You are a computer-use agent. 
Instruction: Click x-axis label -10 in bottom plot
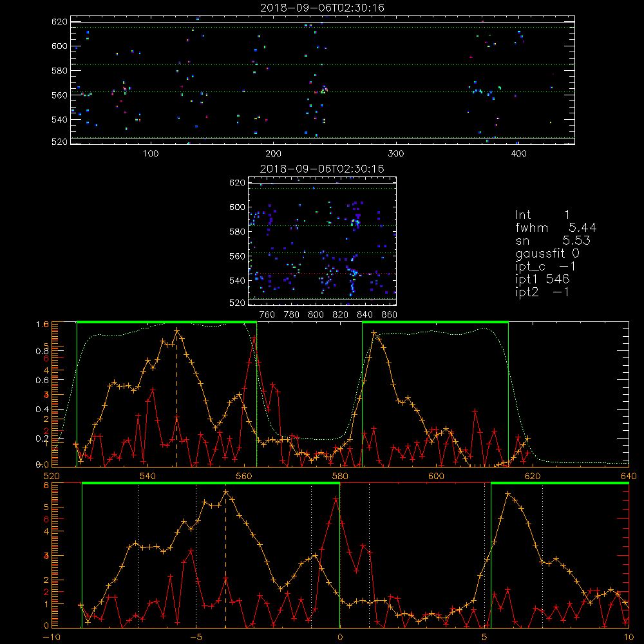(52, 637)
